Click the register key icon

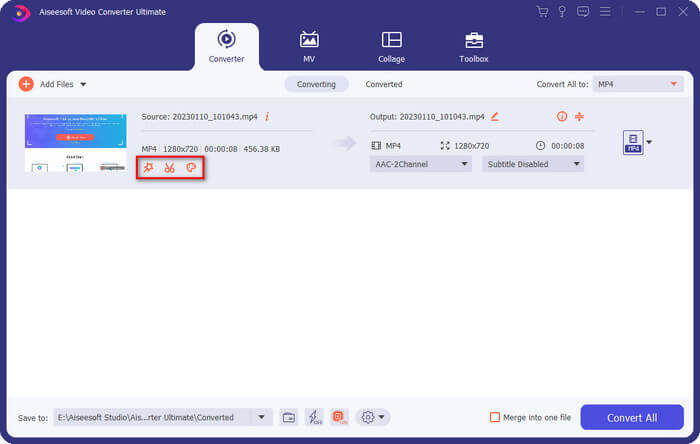point(562,12)
